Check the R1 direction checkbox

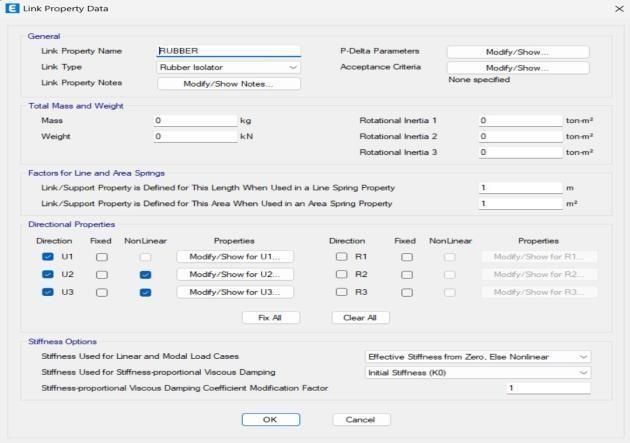click(341, 257)
